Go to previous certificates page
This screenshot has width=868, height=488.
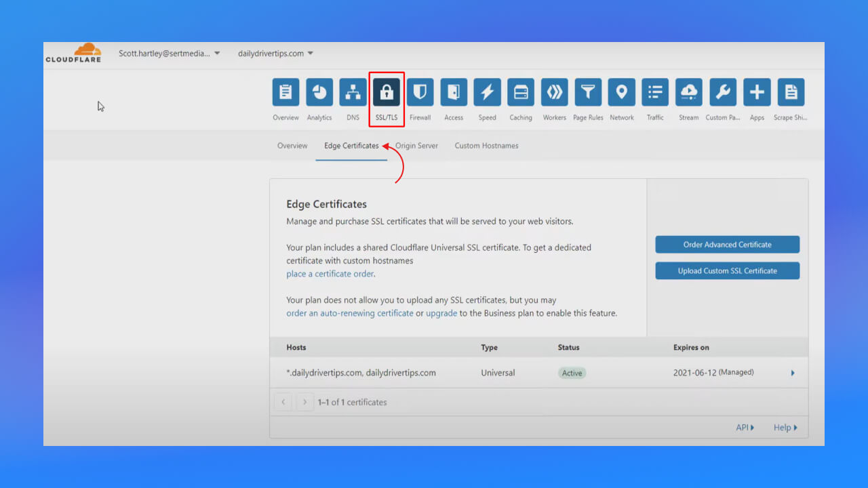pyautogui.click(x=283, y=402)
